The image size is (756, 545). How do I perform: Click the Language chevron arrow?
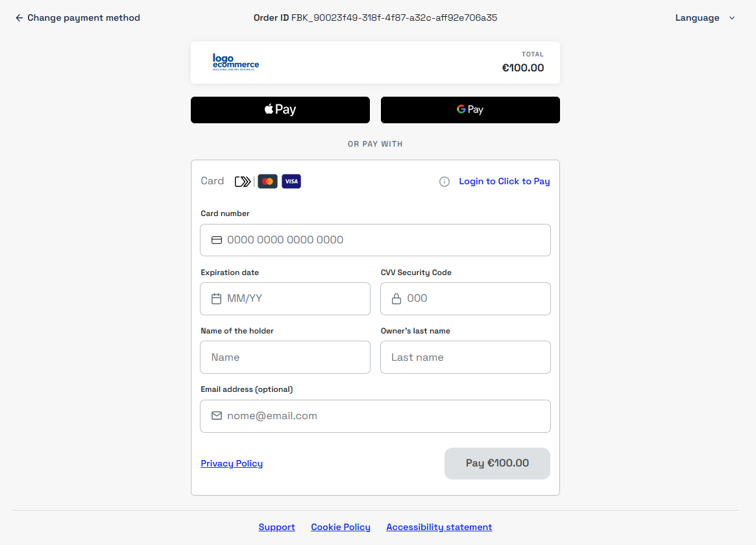pyautogui.click(x=732, y=18)
